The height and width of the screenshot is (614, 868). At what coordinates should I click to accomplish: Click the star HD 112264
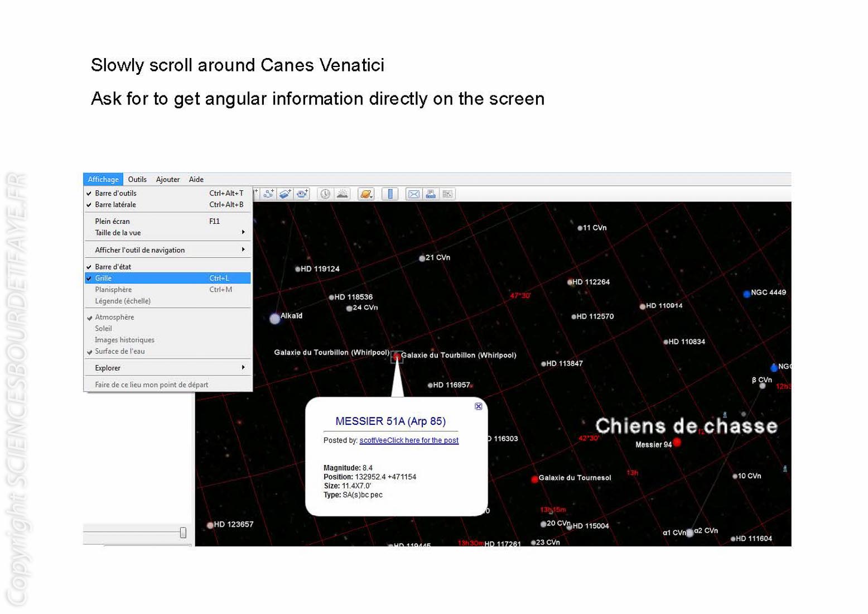pyautogui.click(x=570, y=282)
